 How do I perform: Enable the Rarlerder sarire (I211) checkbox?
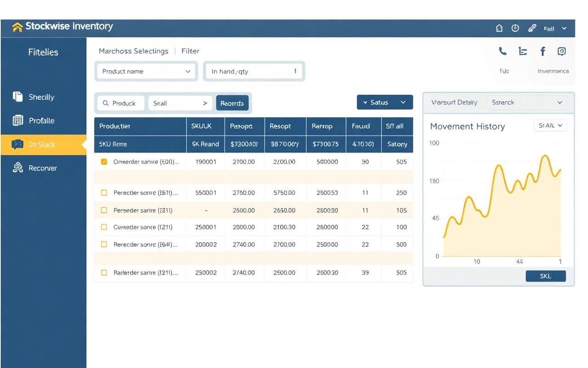[x=104, y=272]
